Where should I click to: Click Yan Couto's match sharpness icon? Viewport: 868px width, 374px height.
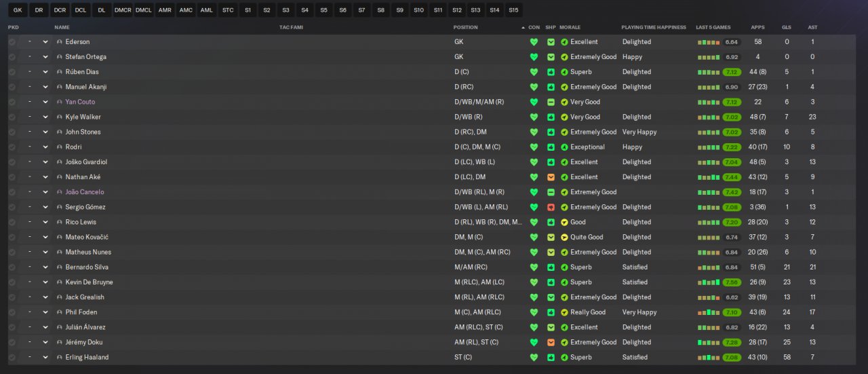pyautogui.click(x=551, y=102)
